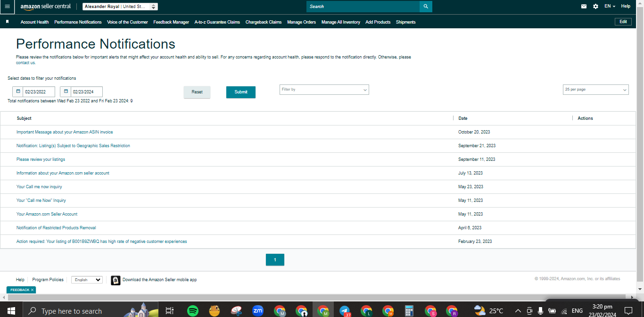Open Voice of the Customer
Screen dimensions: 644x317
coord(127,22)
